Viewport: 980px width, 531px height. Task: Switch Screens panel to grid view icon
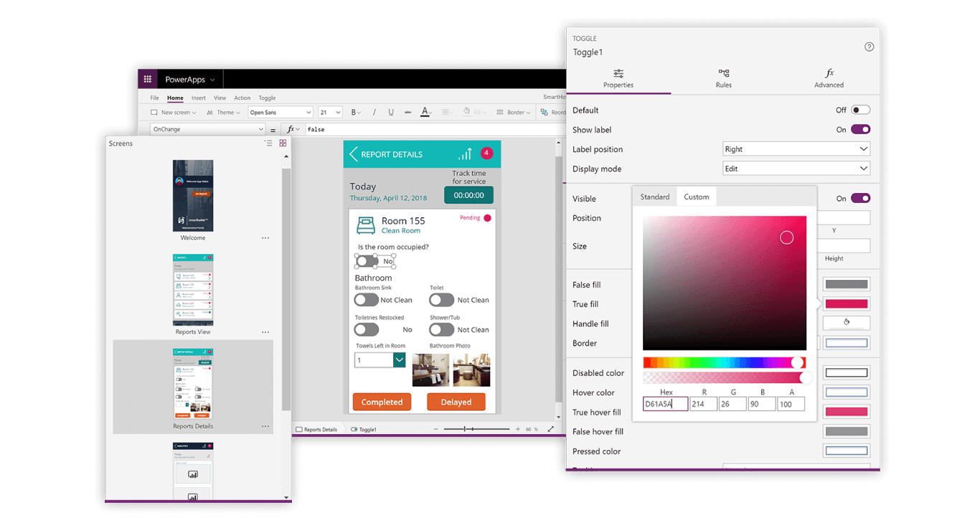pyautogui.click(x=283, y=143)
